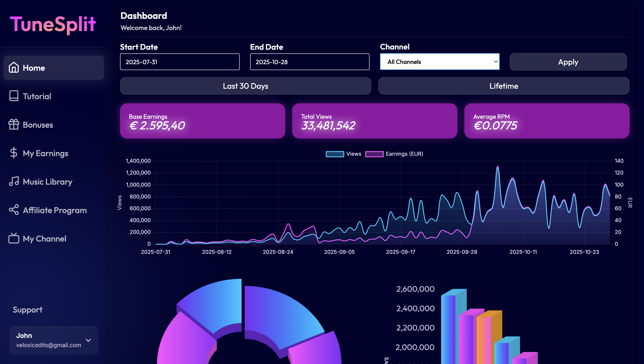The image size is (644, 364).
Task: Navigate to the Support section
Action: click(28, 310)
